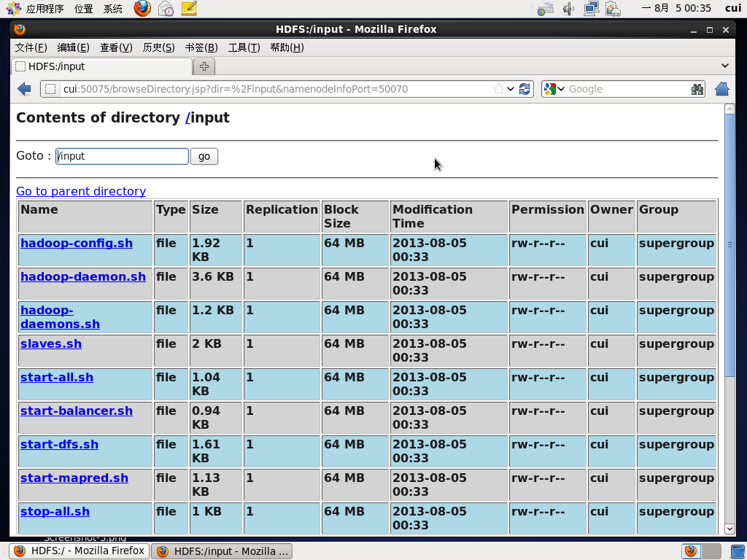Viewport: 747px width, 560px height.
Task: Click the Replication column header
Action: pos(282,216)
